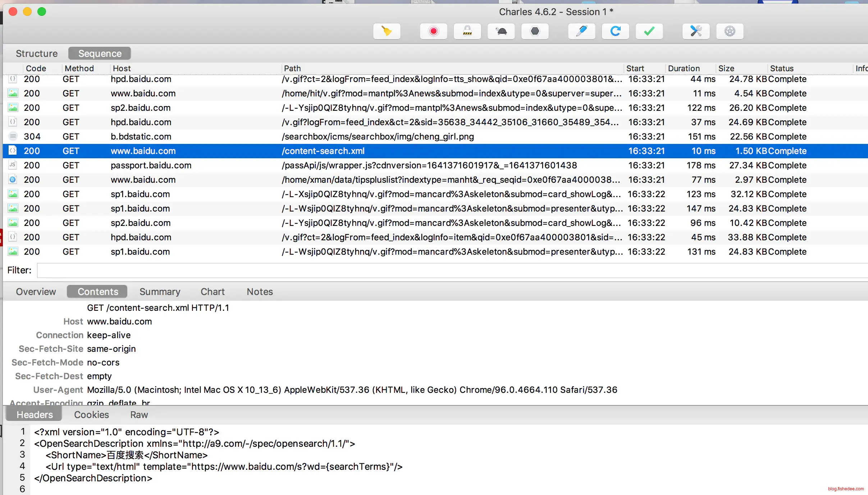Switch to the Structure view tab
868x495 pixels.
pyautogui.click(x=37, y=53)
